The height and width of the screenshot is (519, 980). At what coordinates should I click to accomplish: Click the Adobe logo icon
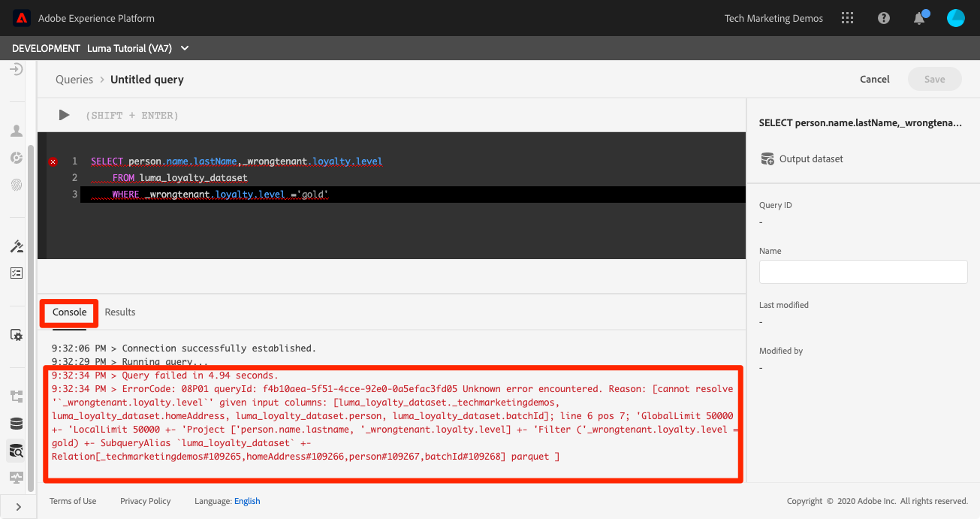22,18
